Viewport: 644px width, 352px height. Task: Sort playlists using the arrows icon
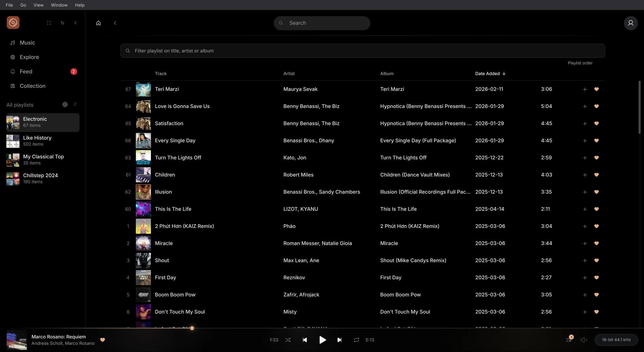75,104
